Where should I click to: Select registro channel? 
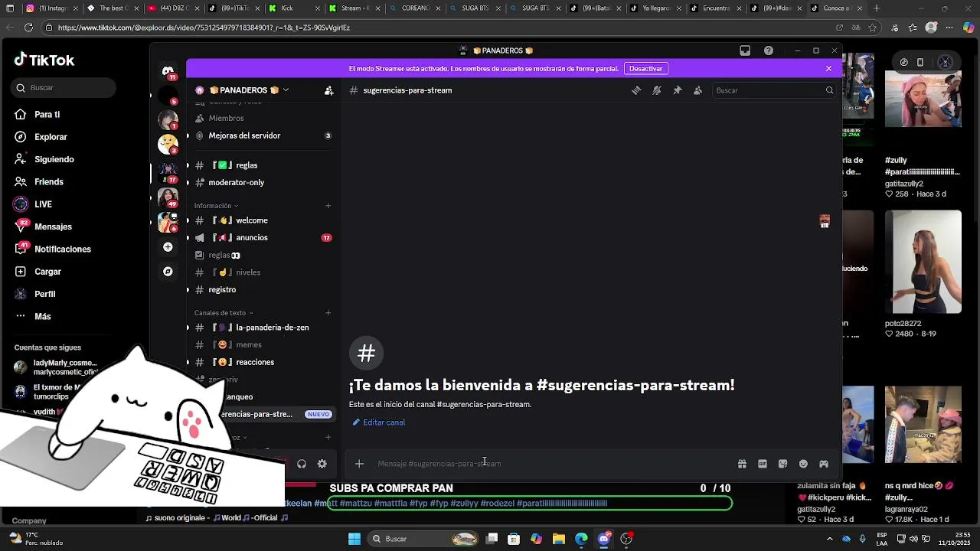point(263,289)
